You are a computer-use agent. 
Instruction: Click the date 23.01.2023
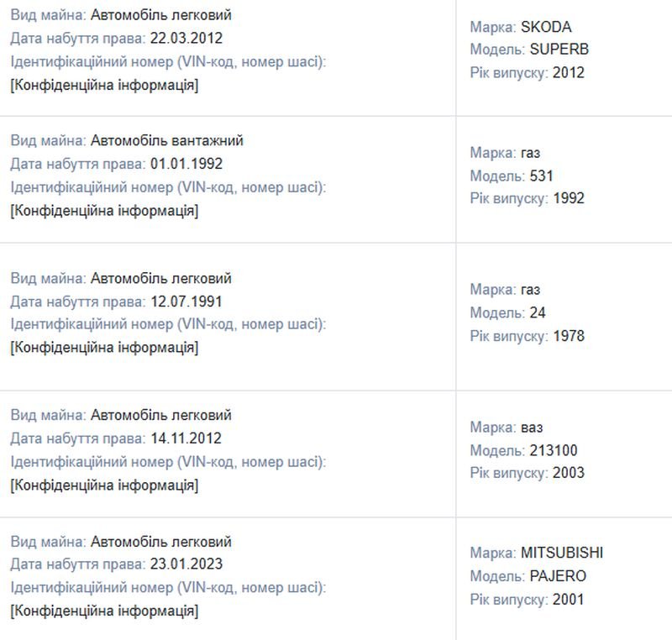coord(186,564)
